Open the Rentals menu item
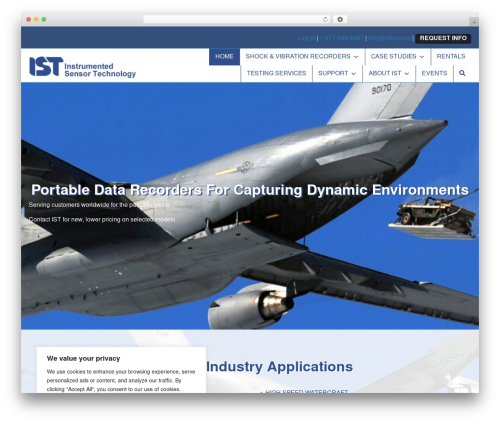The image size is (500, 423). 451,56
